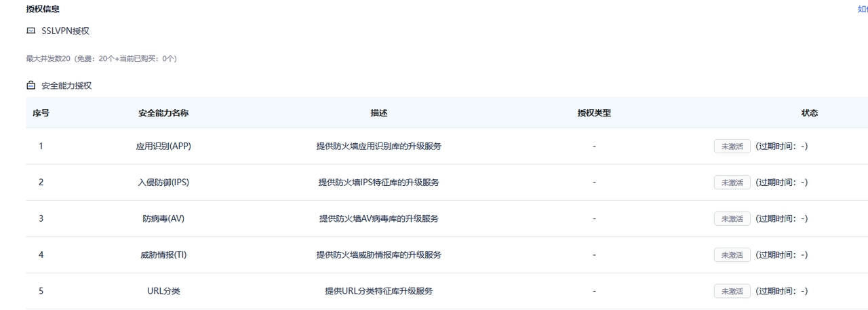This screenshot has height=310, width=868.
Task: Click the 状态 column header
Action: [x=810, y=113]
